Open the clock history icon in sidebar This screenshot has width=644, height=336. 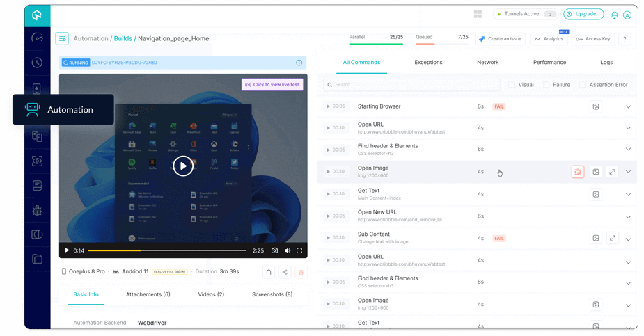pos(37,63)
